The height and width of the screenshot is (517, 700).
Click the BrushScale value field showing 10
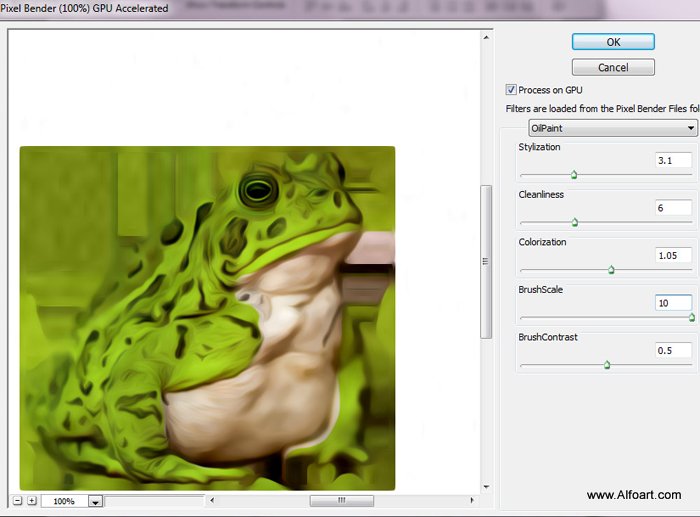(x=673, y=303)
